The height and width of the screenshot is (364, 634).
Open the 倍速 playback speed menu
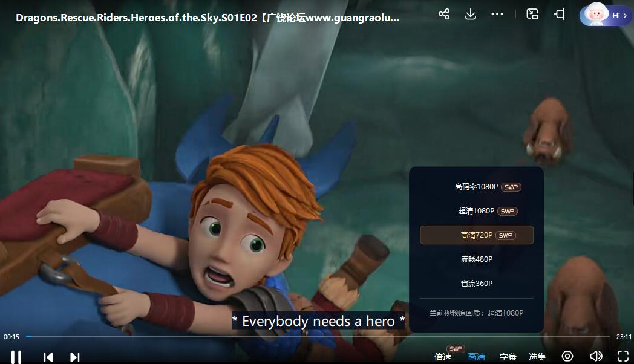pyautogui.click(x=443, y=357)
